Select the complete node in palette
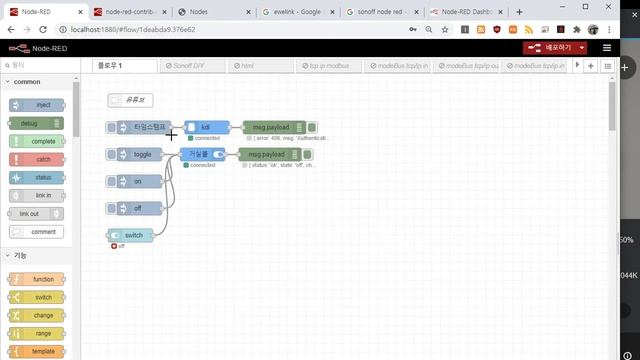 pos(37,141)
